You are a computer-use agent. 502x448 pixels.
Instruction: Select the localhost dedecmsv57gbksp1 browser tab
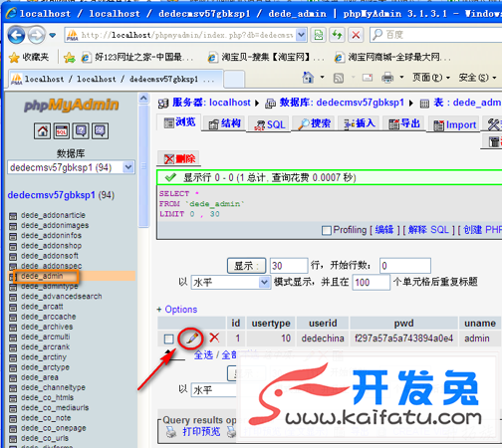[x=117, y=79]
